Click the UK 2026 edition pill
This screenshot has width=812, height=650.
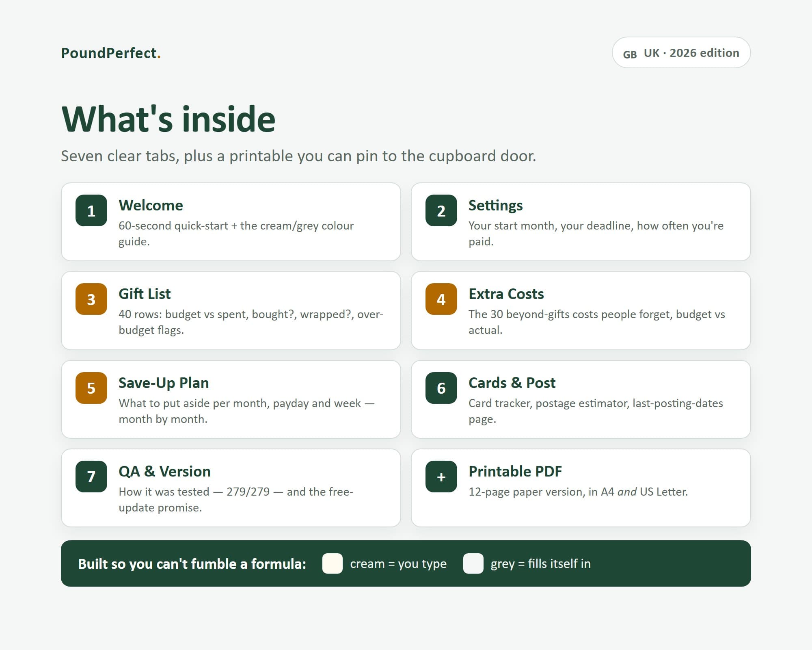pos(681,52)
